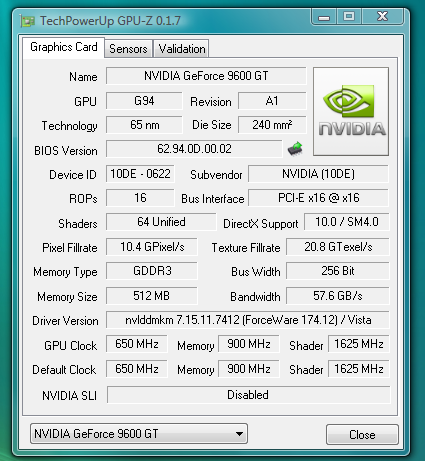
Task: Click the 'Bus Interface' label
Action: pyautogui.click(x=213, y=199)
